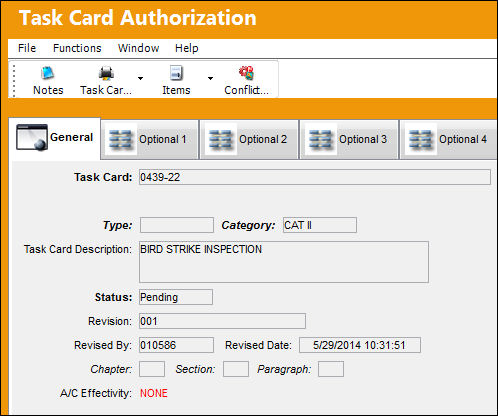Image resolution: width=498 pixels, height=416 pixels.
Task: Switch to the Optional 3 tab
Action: click(x=349, y=139)
